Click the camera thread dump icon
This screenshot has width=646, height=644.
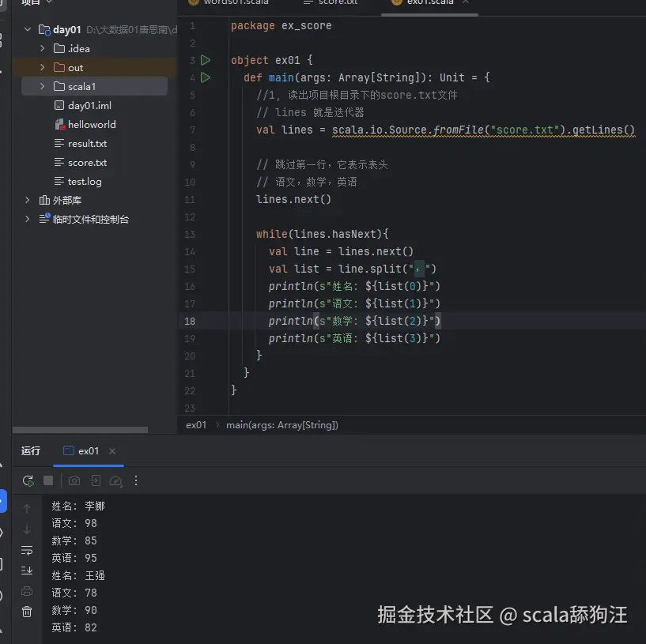point(74,480)
